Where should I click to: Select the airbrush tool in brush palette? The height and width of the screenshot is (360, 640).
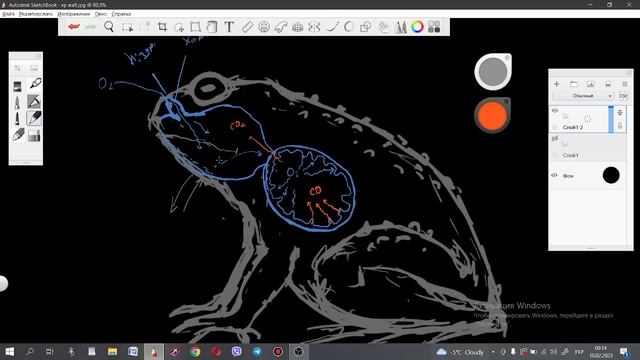(x=18, y=102)
